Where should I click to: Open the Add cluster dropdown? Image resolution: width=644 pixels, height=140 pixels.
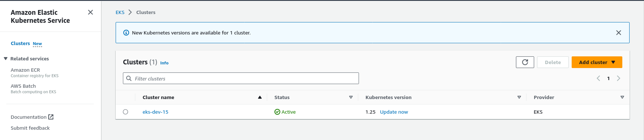(597, 62)
